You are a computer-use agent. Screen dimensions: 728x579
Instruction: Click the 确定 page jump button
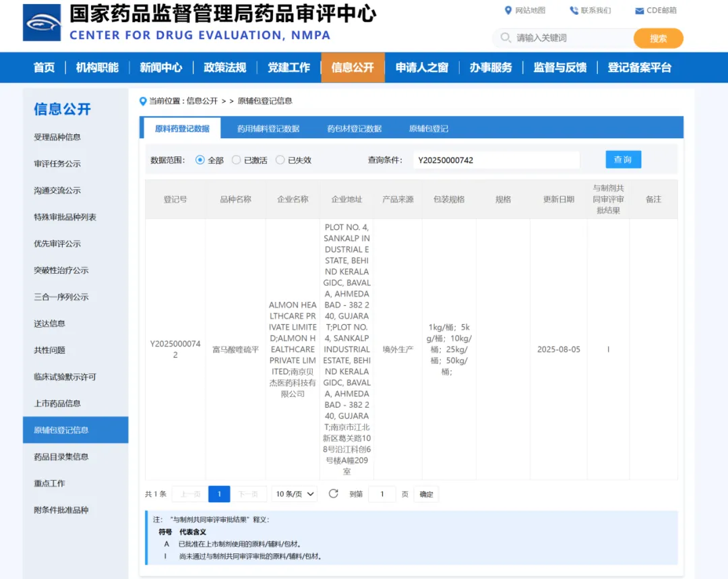pyautogui.click(x=426, y=494)
